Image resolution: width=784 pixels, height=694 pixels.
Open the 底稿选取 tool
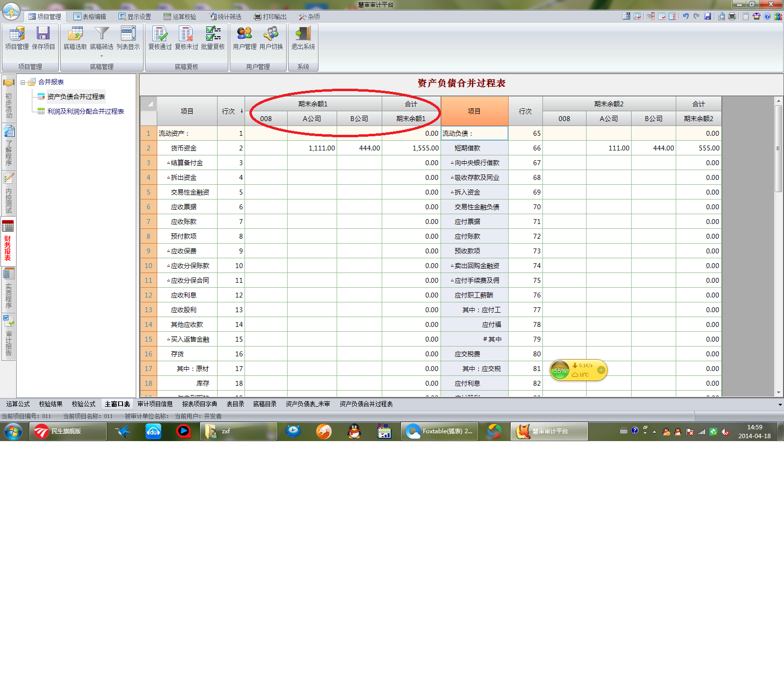pyautogui.click(x=75, y=38)
